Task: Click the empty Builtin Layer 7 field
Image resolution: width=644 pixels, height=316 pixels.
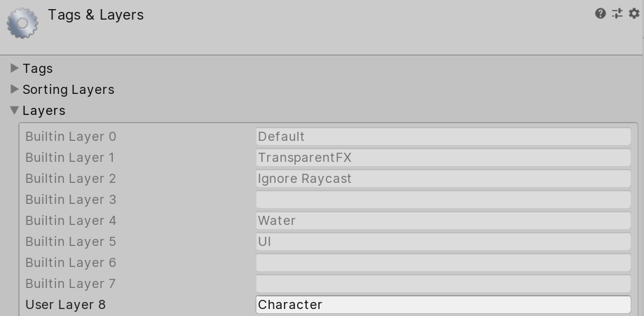Action: coord(443,284)
